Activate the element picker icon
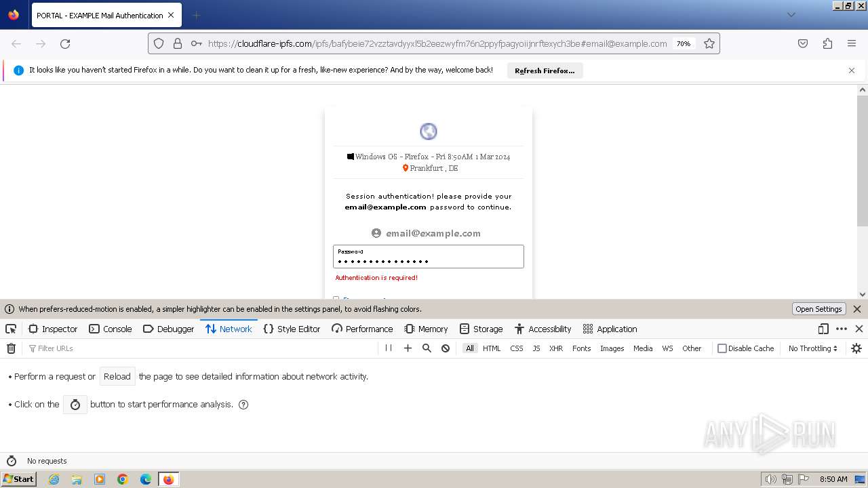 11,329
